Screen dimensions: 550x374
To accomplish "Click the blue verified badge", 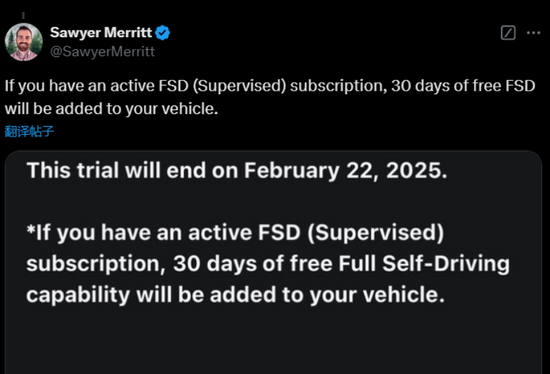I will pos(162,33).
